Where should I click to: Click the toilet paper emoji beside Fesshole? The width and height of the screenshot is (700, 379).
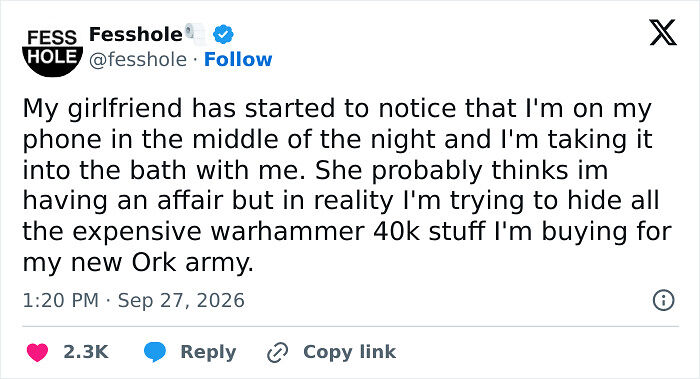[x=195, y=34]
